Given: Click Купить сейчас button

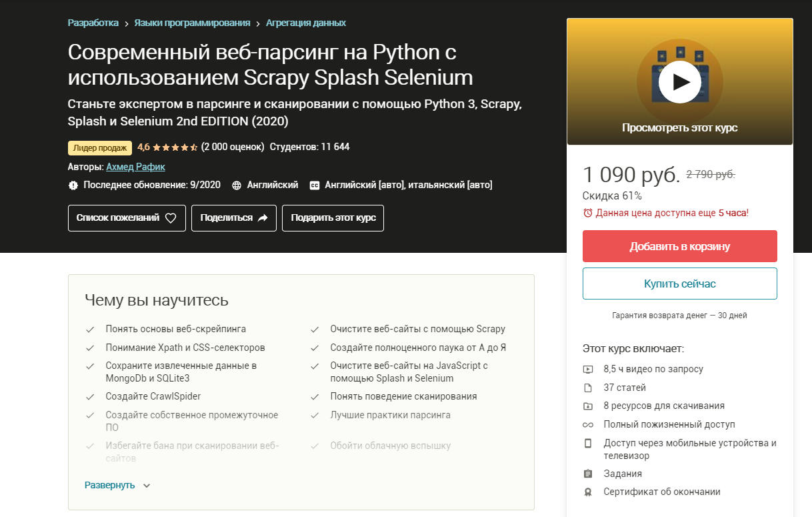Looking at the screenshot, I should [680, 284].
